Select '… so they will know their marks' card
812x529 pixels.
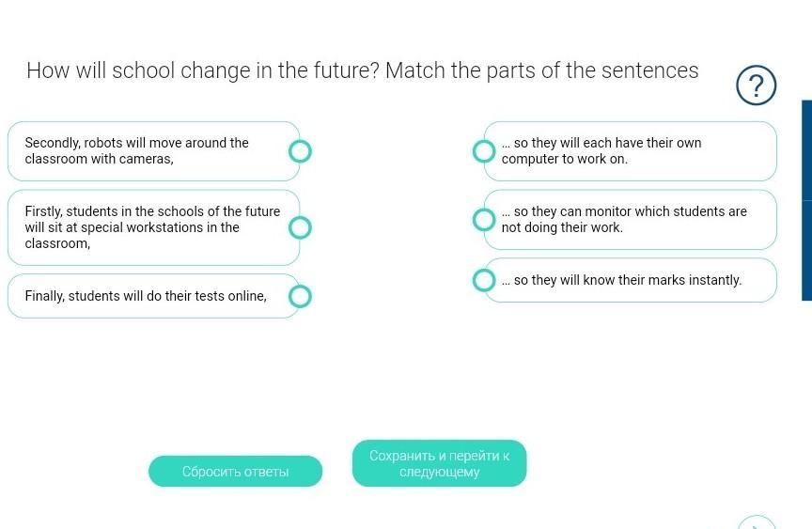pyautogui.click(x=634, y=280)
